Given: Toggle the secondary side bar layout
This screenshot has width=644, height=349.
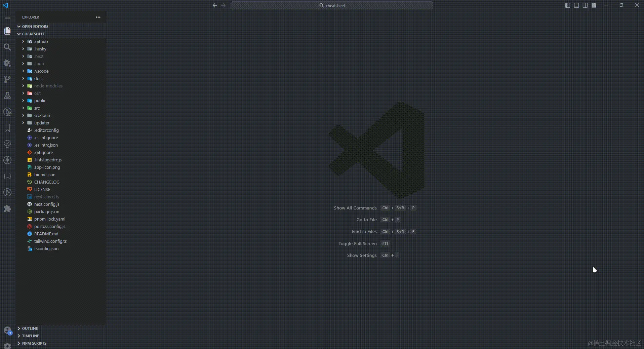Looking at the screenshot, I should point(585,5).
